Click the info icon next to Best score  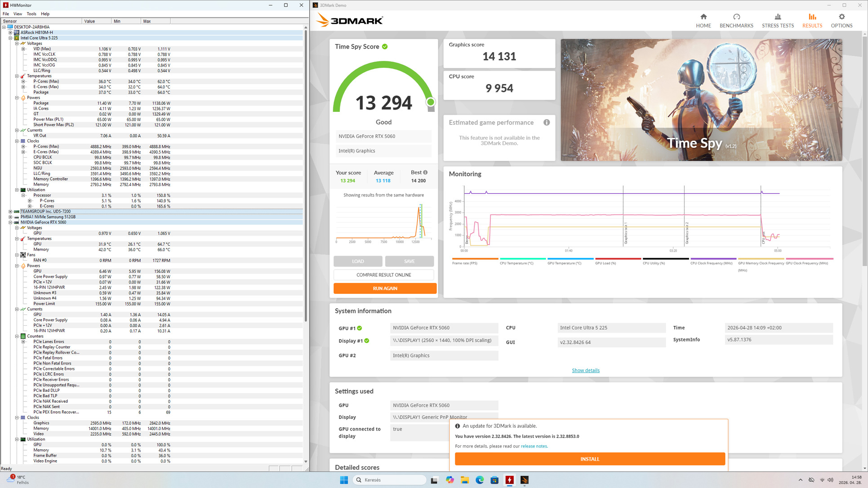[x=425, y=173]
